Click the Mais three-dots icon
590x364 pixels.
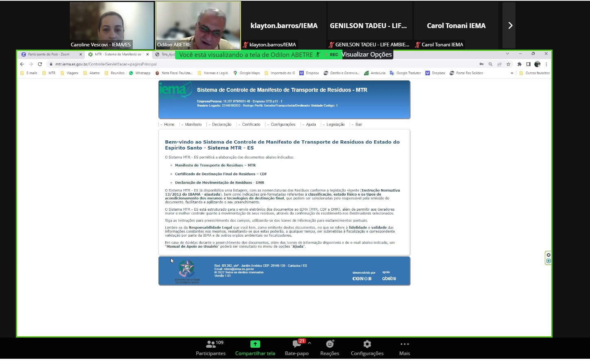point(405,344)
